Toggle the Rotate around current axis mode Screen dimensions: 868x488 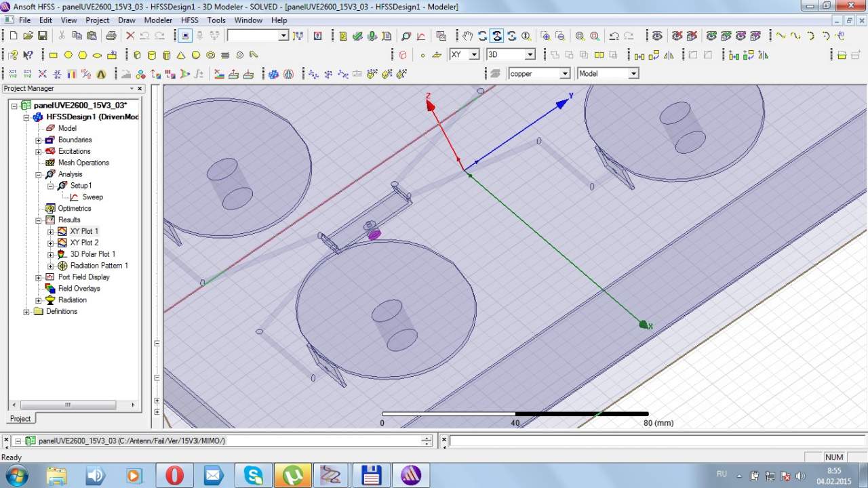[x=497, y=36]
